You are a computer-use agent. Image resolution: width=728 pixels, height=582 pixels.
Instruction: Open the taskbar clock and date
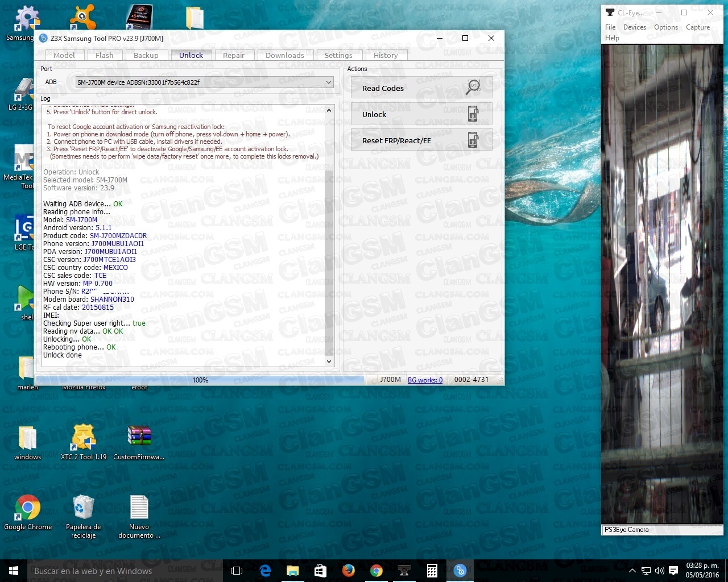(x=702, y=571)
